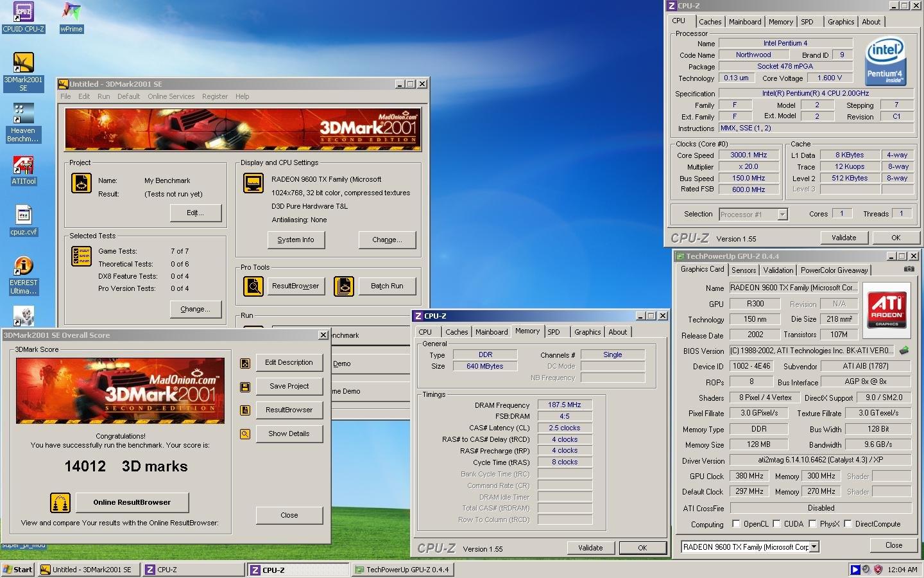Screen dimensions: 924x578
Task: Open the RADEON 9600 TX card dropdown
Action: coord(814,547)
